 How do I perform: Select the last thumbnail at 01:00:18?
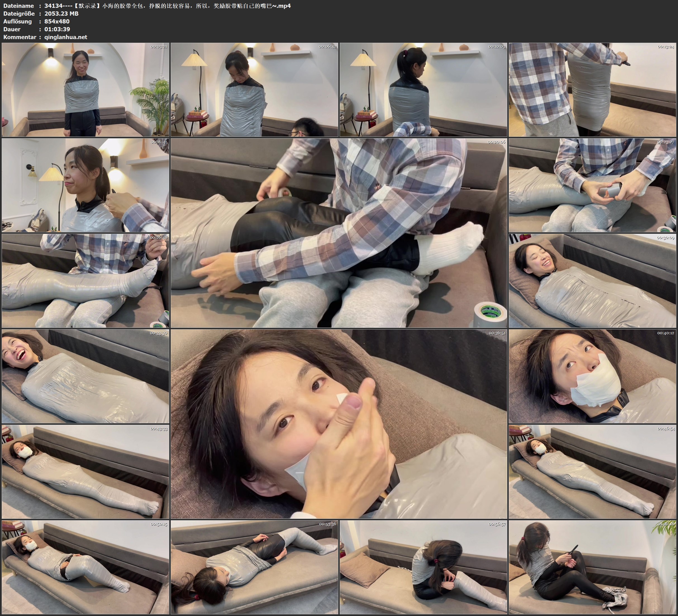tap(593, 567)
